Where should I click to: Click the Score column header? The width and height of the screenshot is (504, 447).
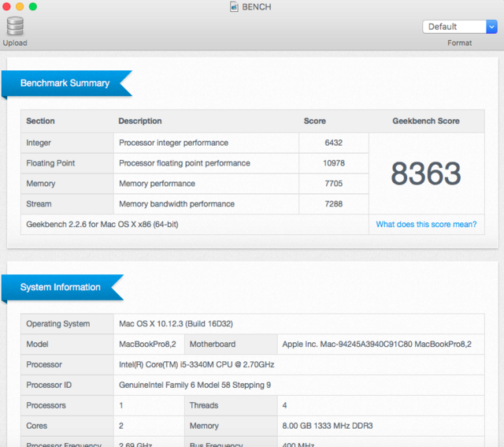(x=315, y=121)
